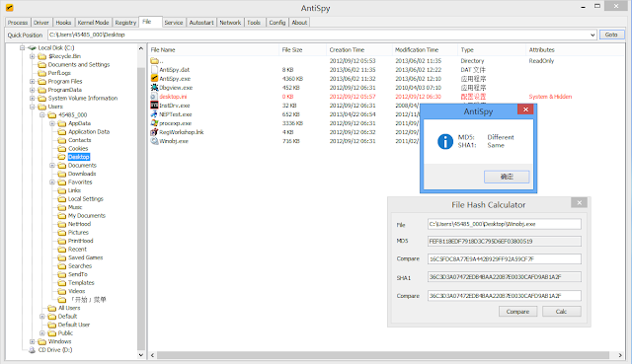Click Compare in File Hash Calculator
This screenshot has width=632, height=364.
click(517, 312)
